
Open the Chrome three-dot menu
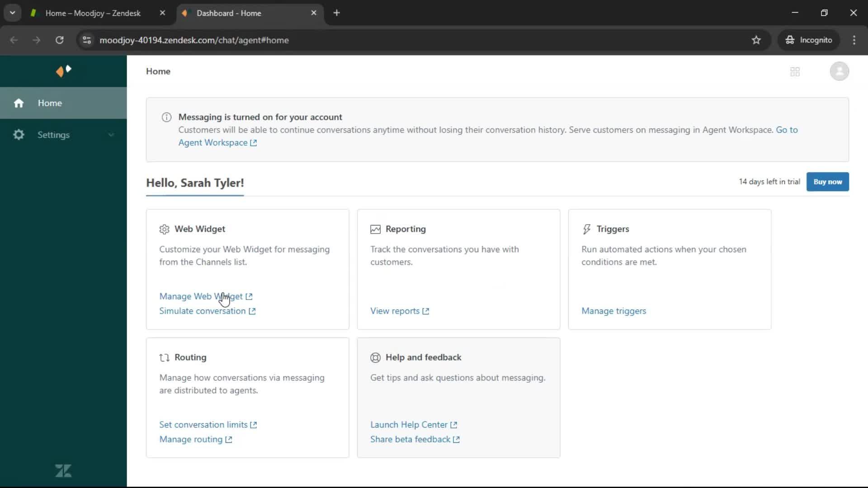coord(854,40)
